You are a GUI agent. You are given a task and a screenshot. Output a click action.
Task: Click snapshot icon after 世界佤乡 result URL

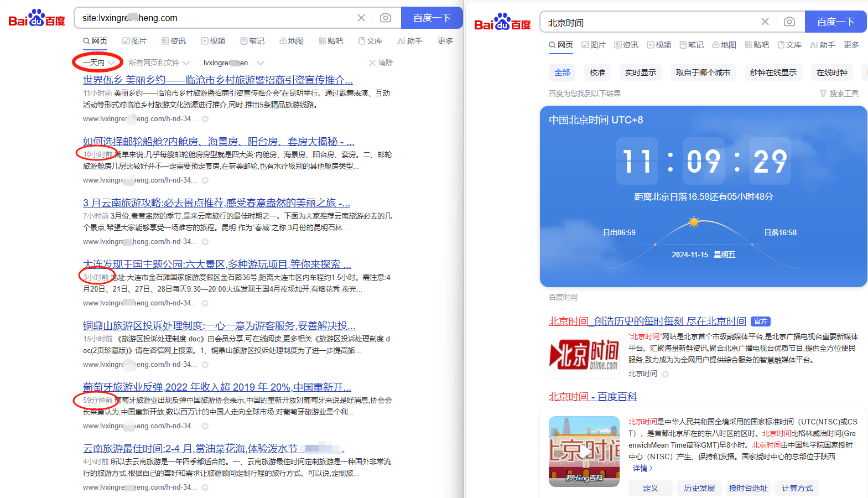[x=205, y=119]
